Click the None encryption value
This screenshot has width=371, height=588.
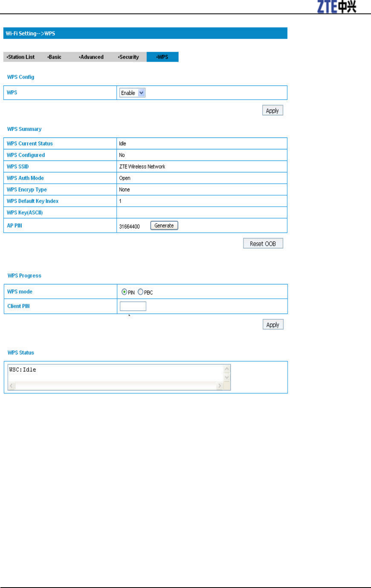coord(124,190)
